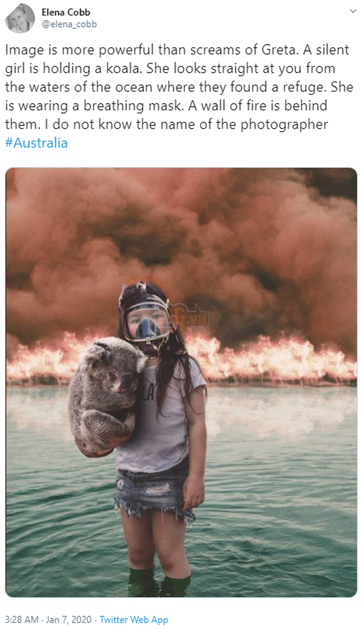Viewport: 364px width, 633px height.
Task: Click the Jan 7, 2020 date
Action: point(69,619)
